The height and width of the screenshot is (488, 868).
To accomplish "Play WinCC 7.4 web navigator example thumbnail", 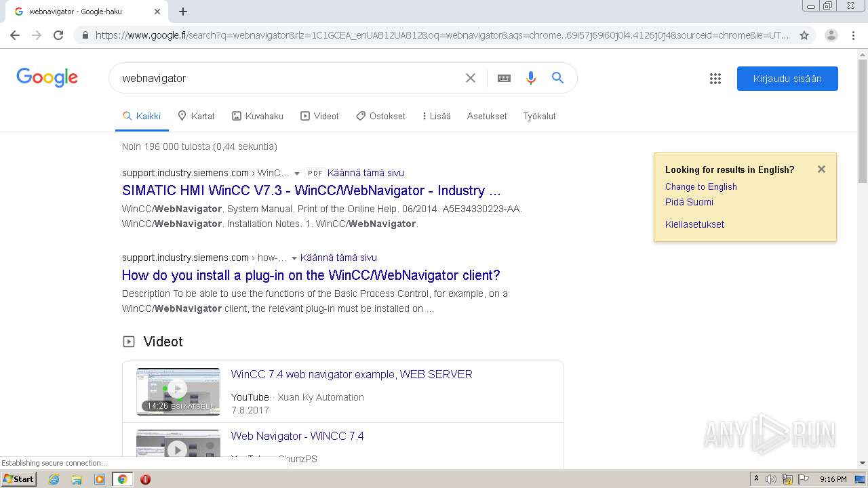I will point(178,391).
